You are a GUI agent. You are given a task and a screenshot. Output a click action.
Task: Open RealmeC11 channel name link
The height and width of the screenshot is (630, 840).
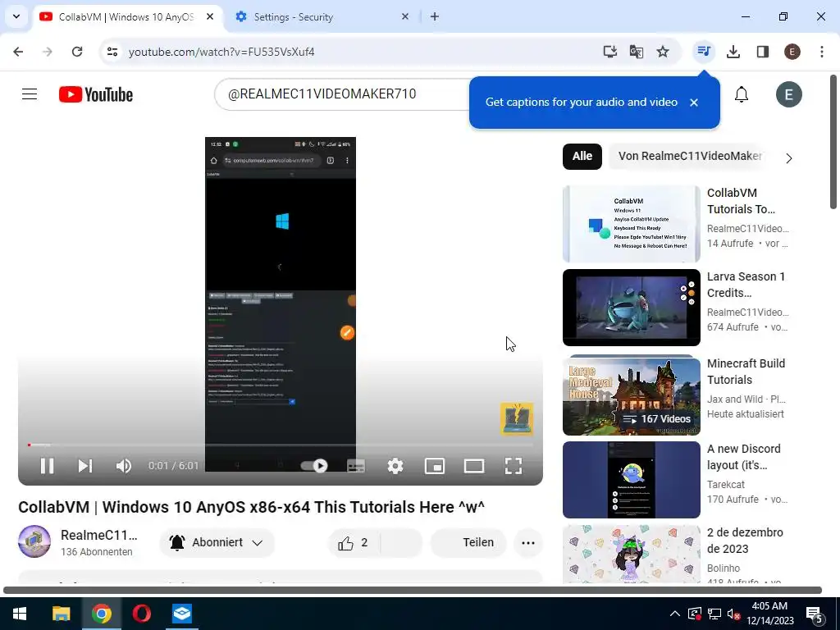coord(99,535)
